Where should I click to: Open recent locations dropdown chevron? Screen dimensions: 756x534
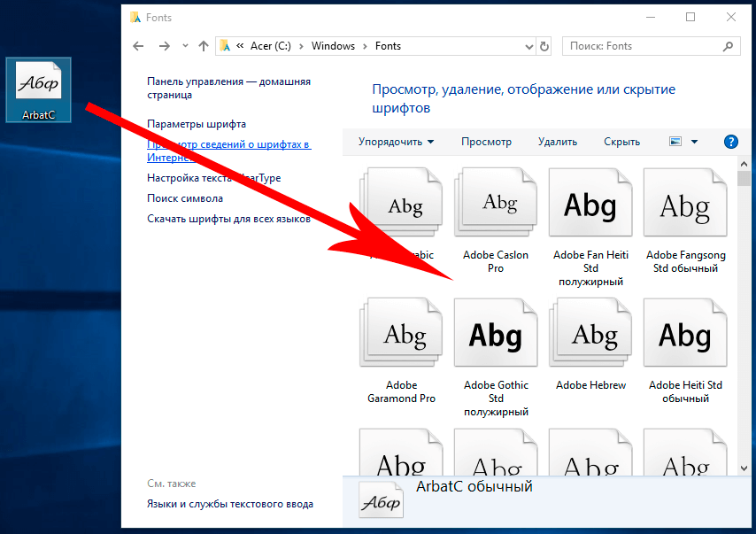(185, 46)
